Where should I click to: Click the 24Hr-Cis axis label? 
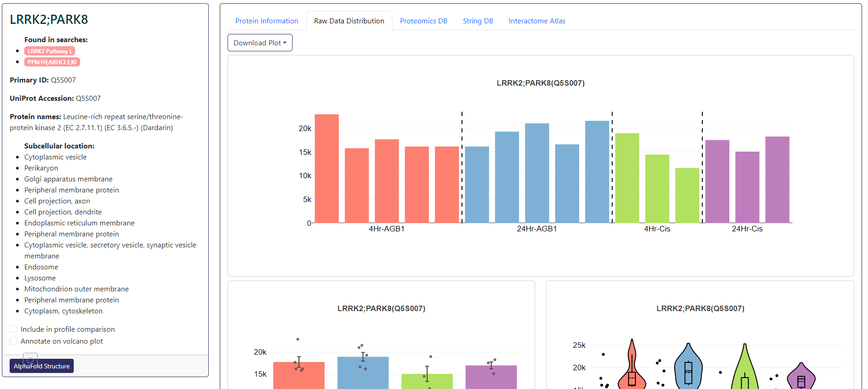tap(747, 229)
